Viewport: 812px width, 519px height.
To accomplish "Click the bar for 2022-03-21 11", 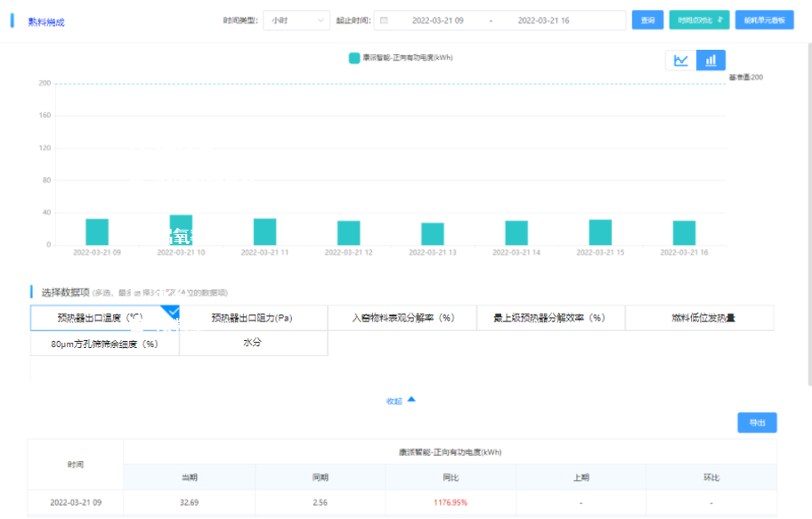I will (264, 232).
